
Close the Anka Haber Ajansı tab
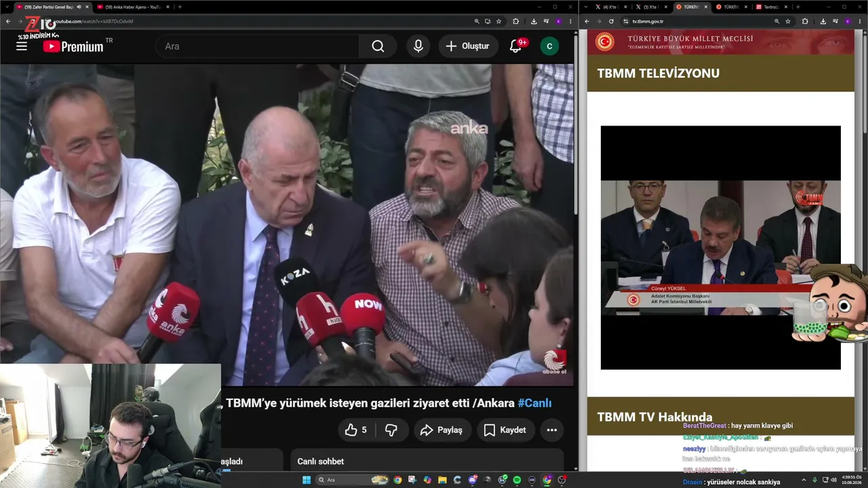point(169,7)
